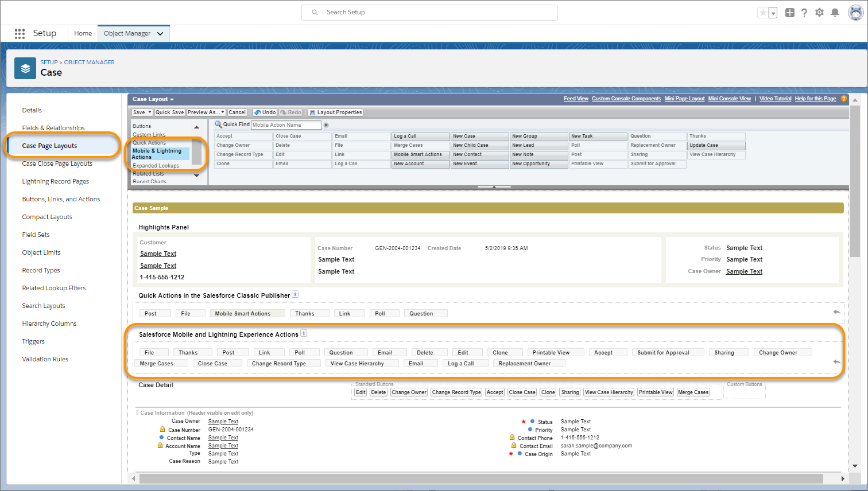Click the add to favorites star icon

click(764, 12)
